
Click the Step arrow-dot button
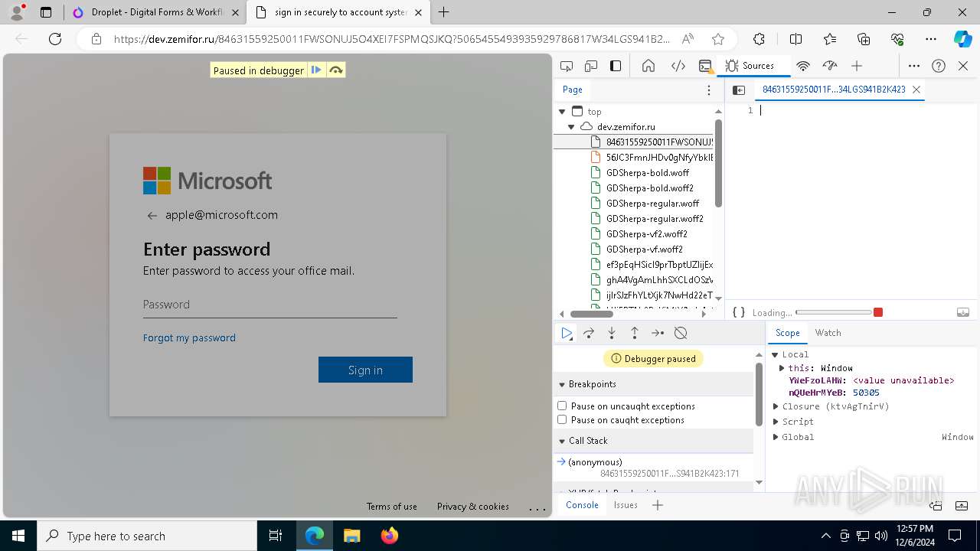658,333
